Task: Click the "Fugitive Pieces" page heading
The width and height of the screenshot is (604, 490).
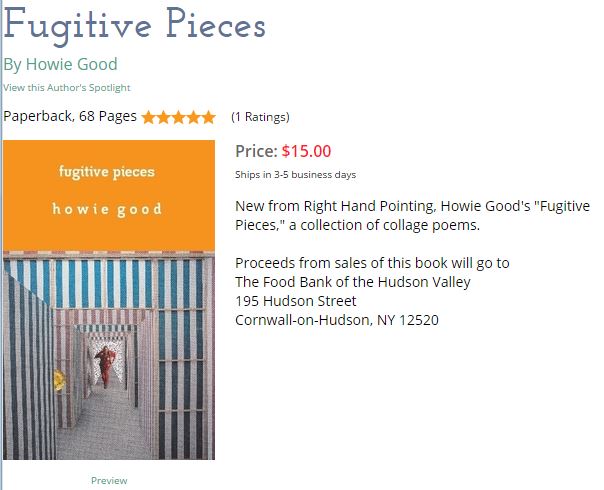Action: coord(135,25)
